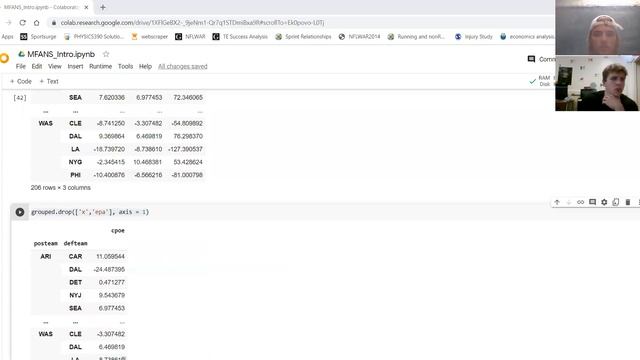The width and height of the screenshot is (640, 360).
Task: Open cell settings gear icon
Action: pos(604,202)
